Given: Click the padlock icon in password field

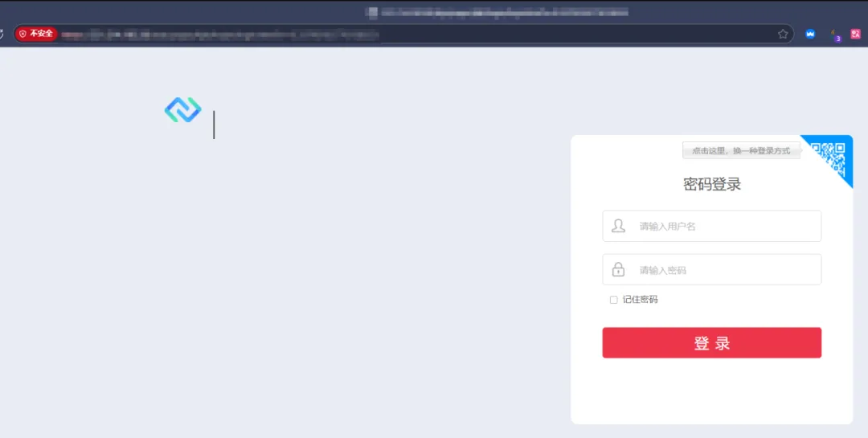Looking at the screenshot, I should click(x=618, y=270).
